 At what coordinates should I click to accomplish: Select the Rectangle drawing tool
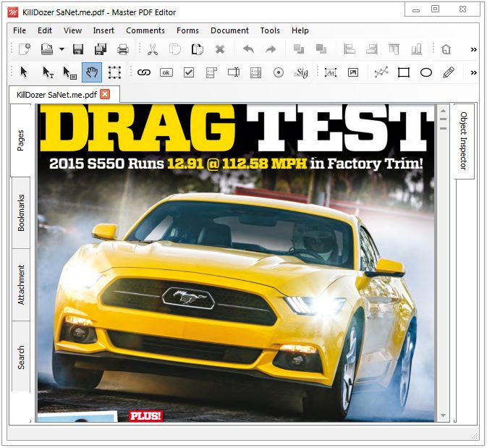pos(404,72)
